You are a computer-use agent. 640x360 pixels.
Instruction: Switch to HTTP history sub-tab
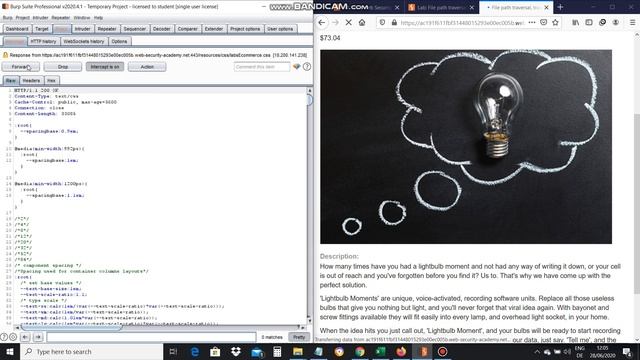43,41
